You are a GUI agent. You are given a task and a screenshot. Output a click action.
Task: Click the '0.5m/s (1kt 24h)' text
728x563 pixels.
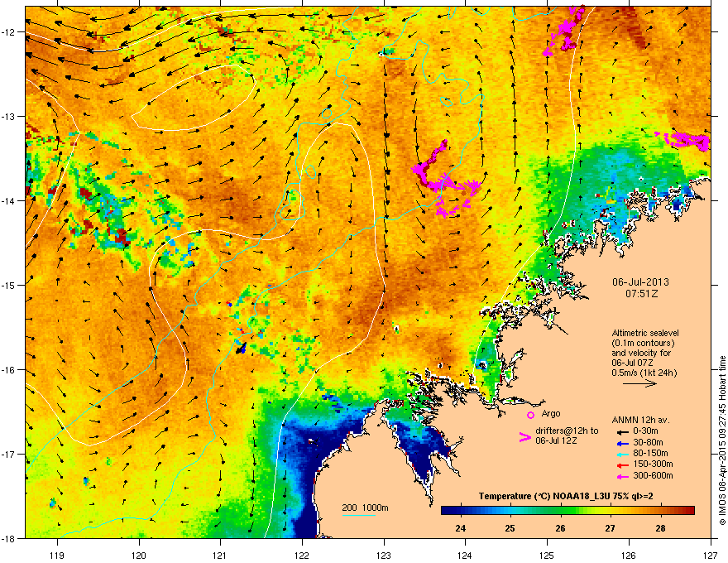point(644,373)
